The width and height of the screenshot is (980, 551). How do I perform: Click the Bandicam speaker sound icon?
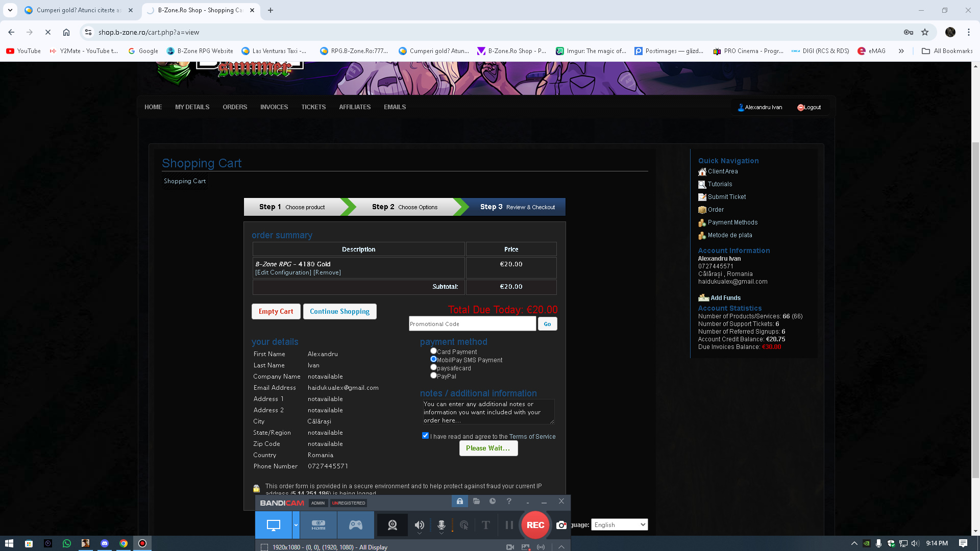pyautogui.click(x=419, y=525)
